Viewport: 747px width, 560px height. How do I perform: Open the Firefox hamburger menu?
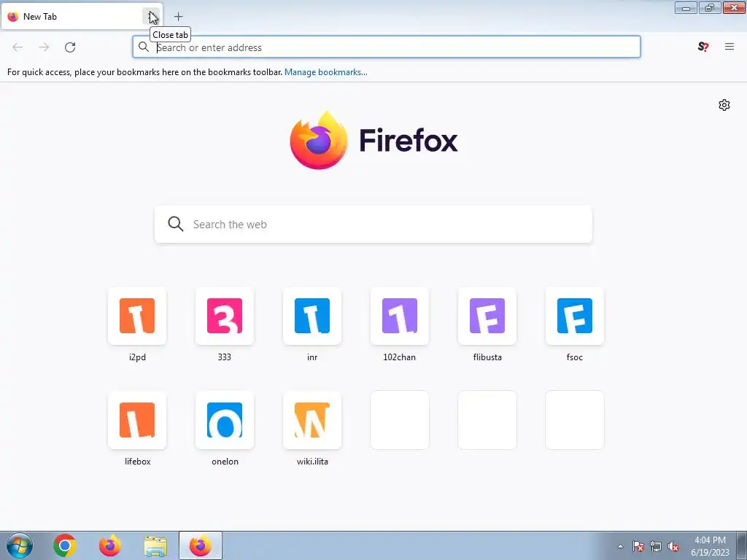tap(729, 47)
